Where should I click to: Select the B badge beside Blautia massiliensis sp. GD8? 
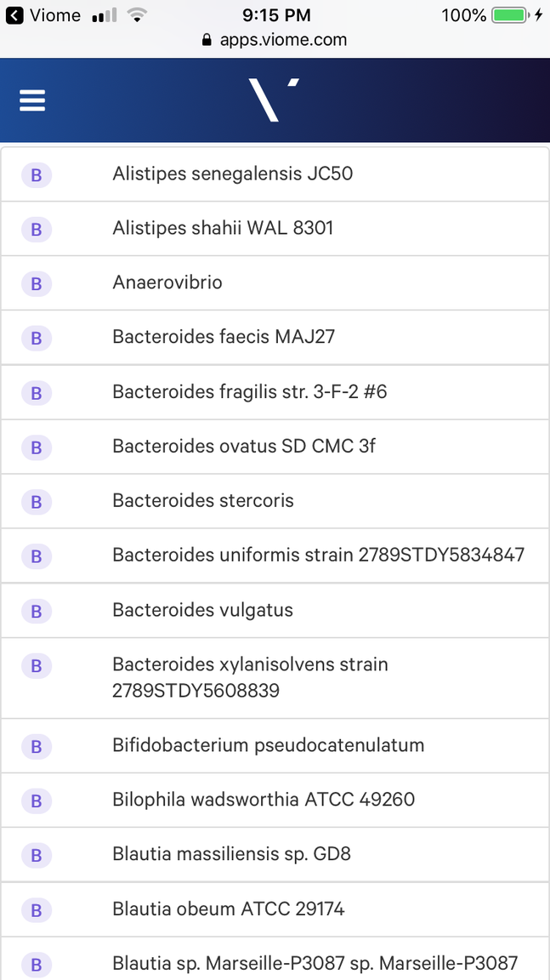(37, 856)
